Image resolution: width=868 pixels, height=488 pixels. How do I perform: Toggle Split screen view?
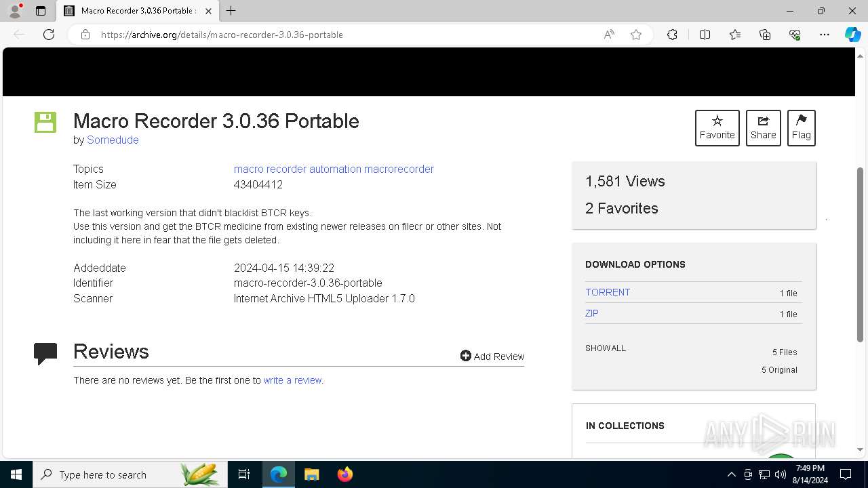705,35
